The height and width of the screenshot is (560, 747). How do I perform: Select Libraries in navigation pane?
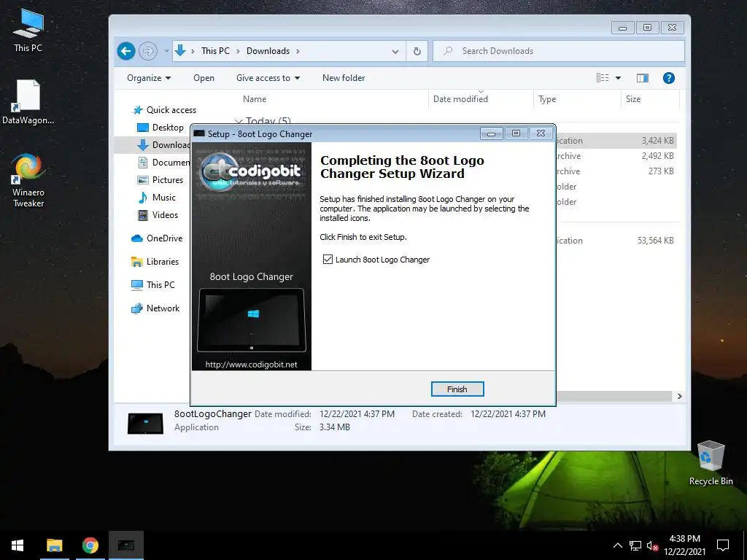point(155,262)
